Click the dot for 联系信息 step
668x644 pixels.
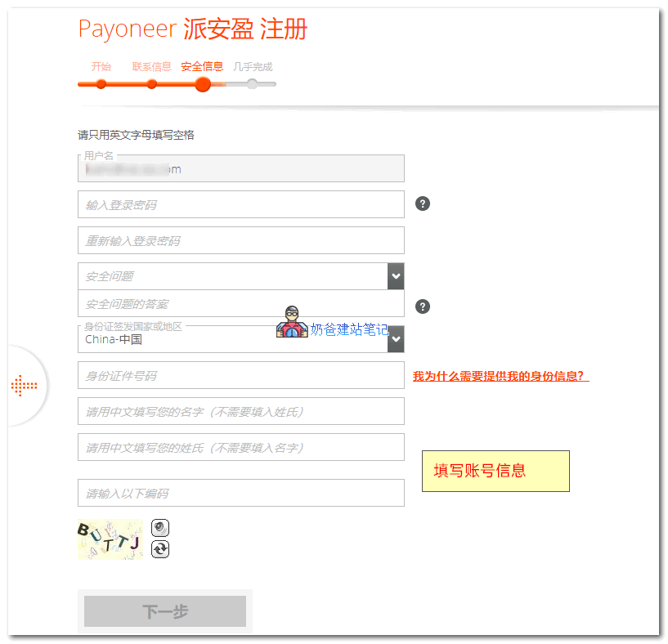click(x=151, y=84)
